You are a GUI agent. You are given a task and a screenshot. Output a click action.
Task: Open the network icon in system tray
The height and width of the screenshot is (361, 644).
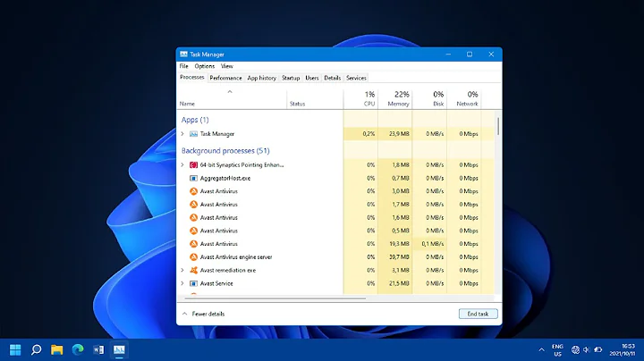coord(575,350)
